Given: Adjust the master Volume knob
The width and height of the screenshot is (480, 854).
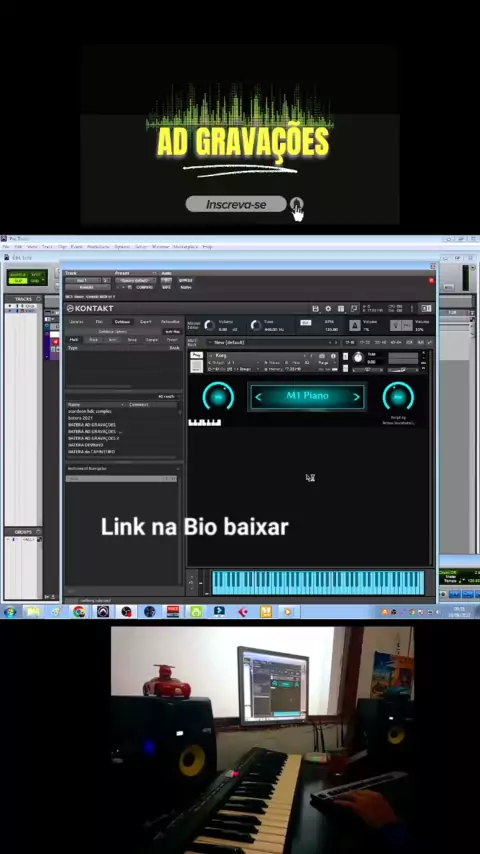Looking at the screenshot, I should coord(209,326).
